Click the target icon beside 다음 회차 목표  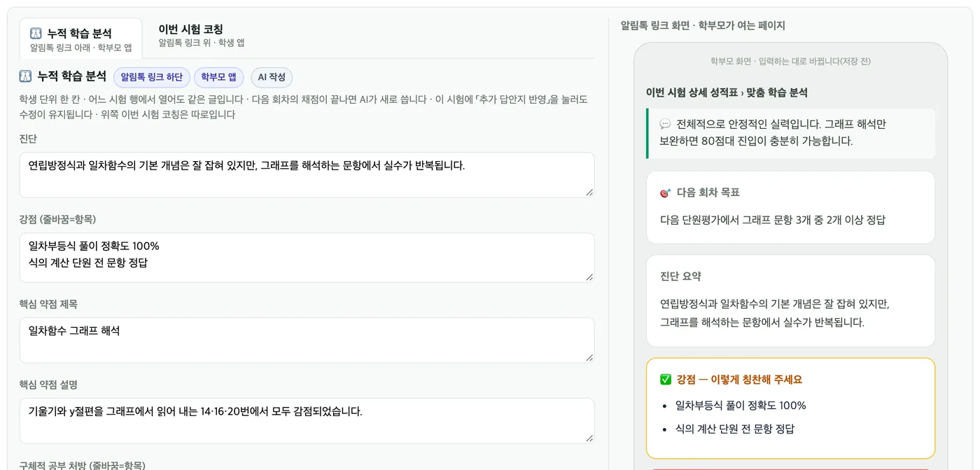[665, 193]
